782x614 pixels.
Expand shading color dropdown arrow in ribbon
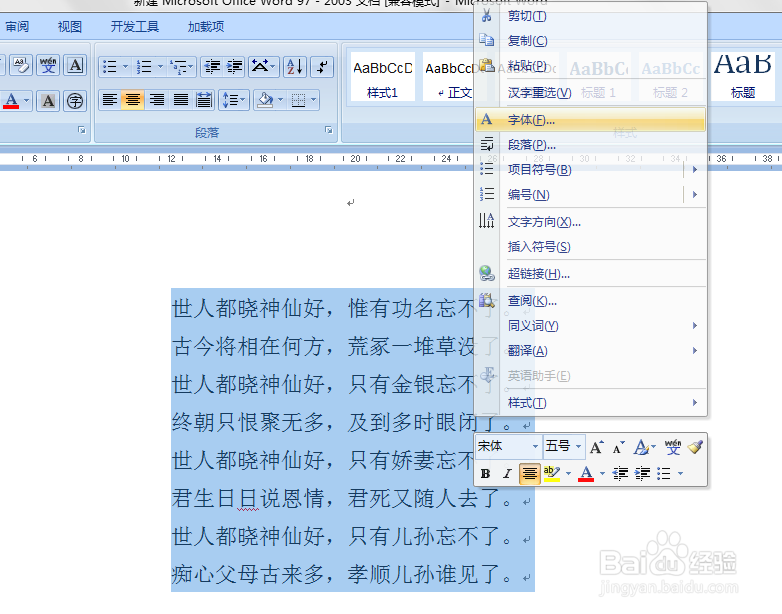click(280, 100)
